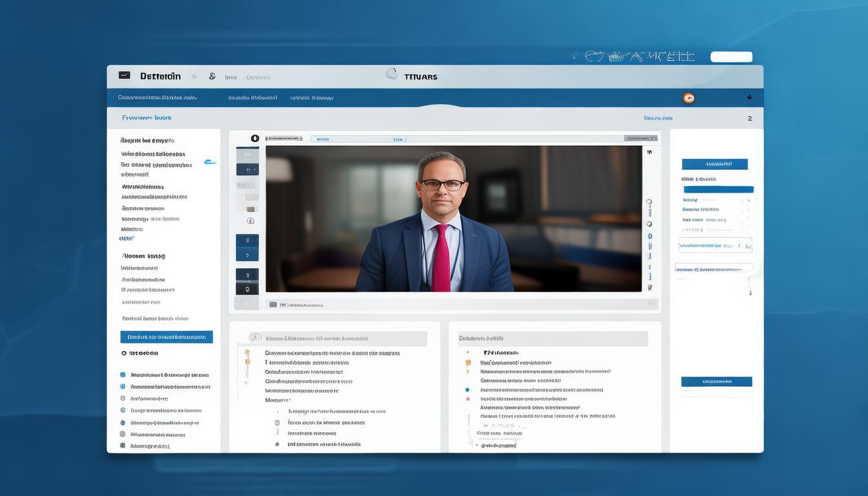Open the second item in the blue navigation bar
This screenshot has height=496, width=868.
(252, 98)
